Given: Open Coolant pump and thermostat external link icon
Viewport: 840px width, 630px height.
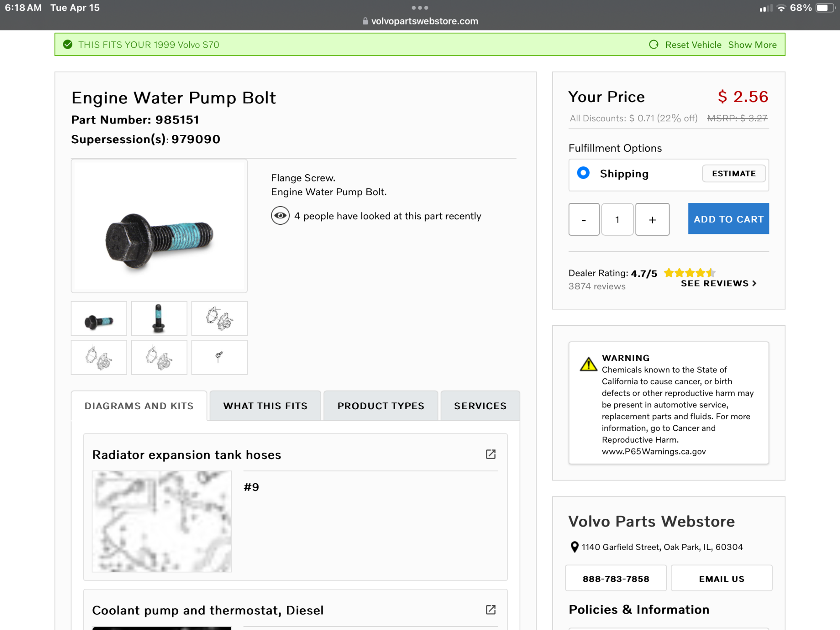Looking at the screenshot, I should (491, 610).
